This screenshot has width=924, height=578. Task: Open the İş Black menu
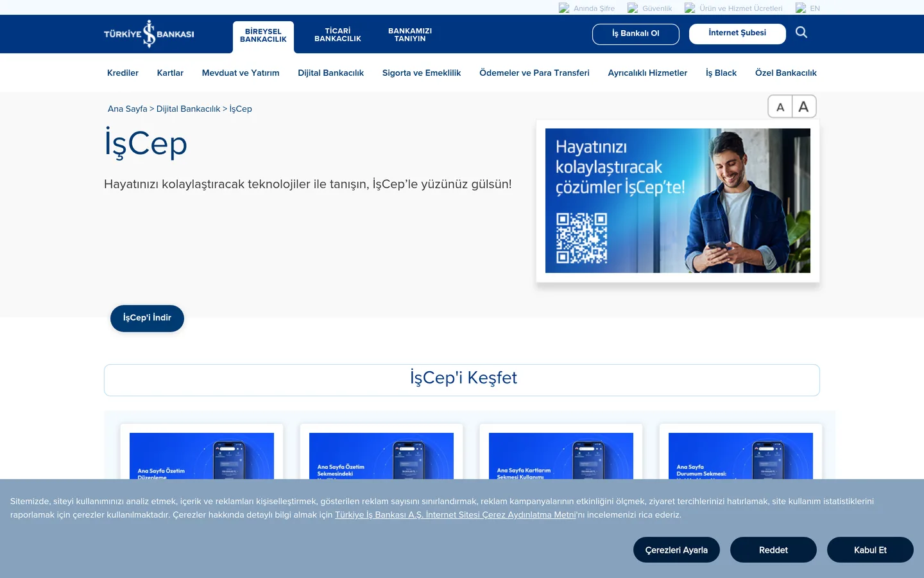(x=721, y=73)
